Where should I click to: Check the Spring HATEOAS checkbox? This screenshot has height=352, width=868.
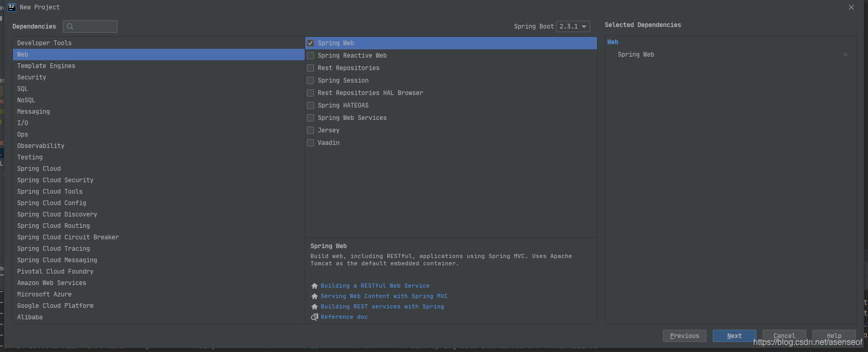310,105
